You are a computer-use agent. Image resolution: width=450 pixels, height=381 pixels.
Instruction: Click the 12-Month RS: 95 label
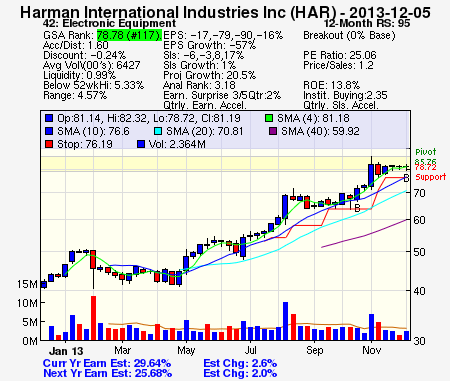click(x=367, y=23)
